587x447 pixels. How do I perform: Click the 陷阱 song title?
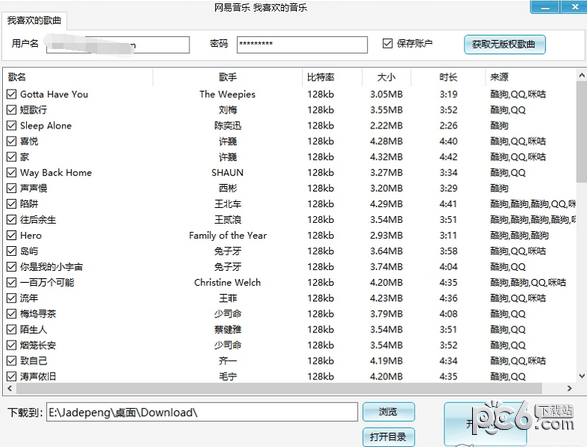[29, 204]
